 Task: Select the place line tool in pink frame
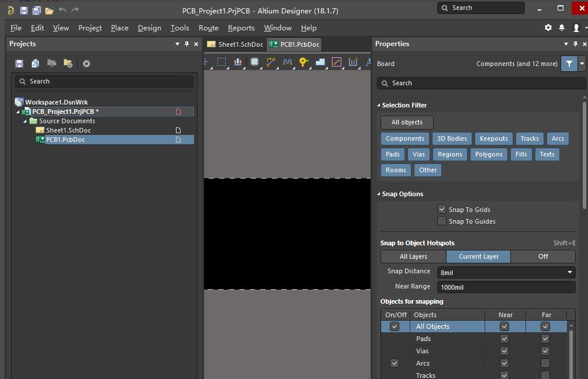(x=336, y=62)
